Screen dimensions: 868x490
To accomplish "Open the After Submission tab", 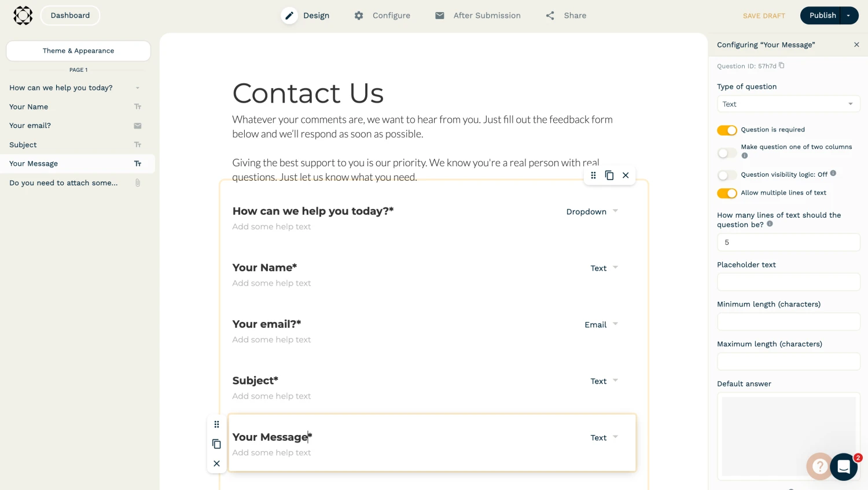I will [x=478, y=16].
